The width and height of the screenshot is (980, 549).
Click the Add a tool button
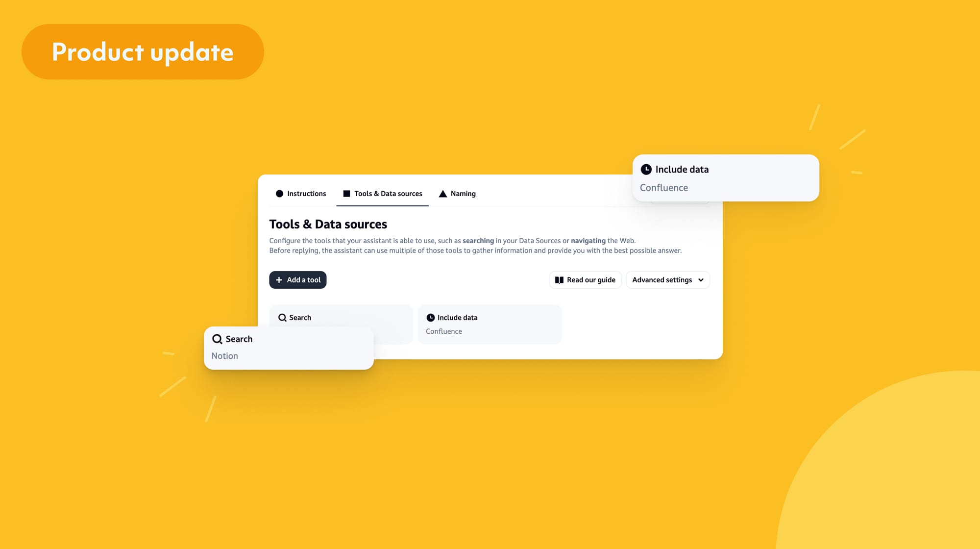(297, 279)
